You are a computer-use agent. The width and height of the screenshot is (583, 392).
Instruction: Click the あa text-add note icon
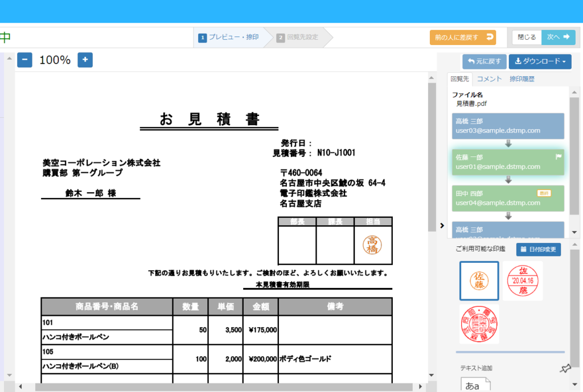coord(475,385)
